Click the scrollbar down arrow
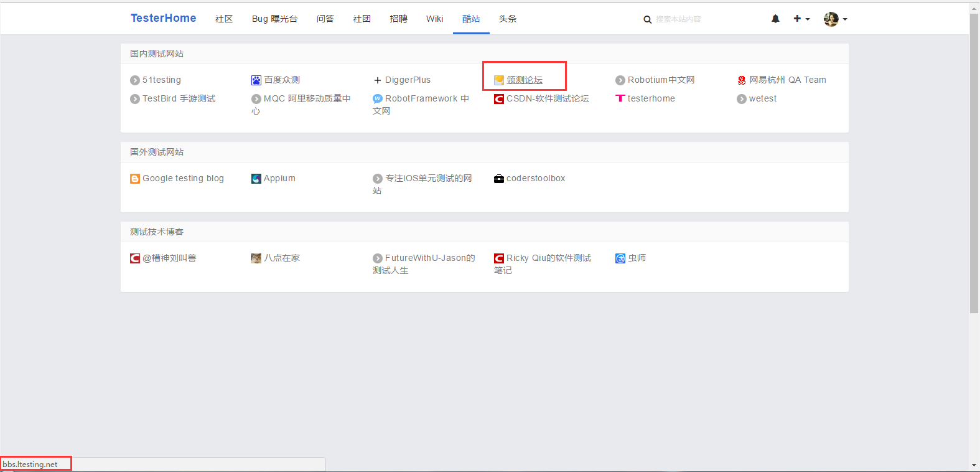The height and width of the screenshot is (472, 980). coord(974,466)
